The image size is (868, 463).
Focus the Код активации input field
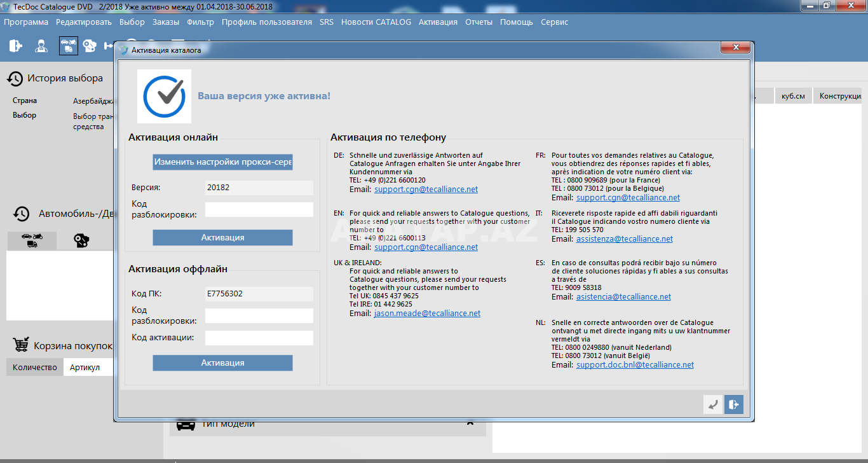tap(259, 338)
